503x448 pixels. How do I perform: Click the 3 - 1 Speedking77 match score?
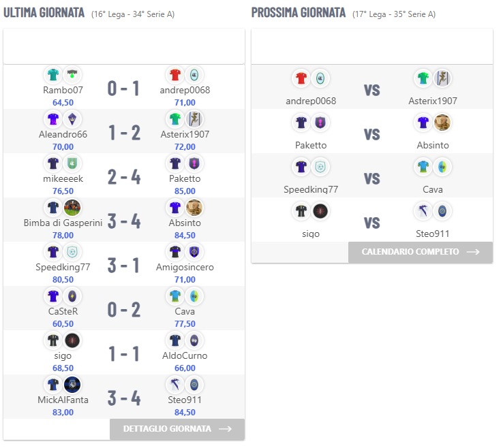point(124,266)
